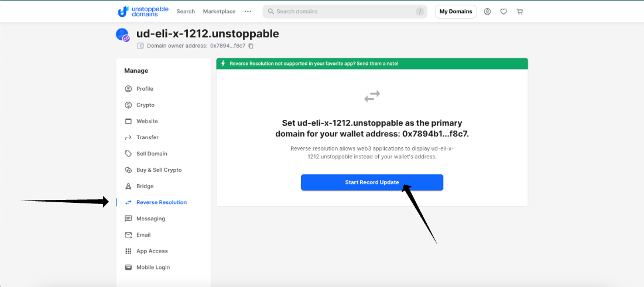Click the ud-eli-x-1212.unstoppable domain title

point(207,34)
